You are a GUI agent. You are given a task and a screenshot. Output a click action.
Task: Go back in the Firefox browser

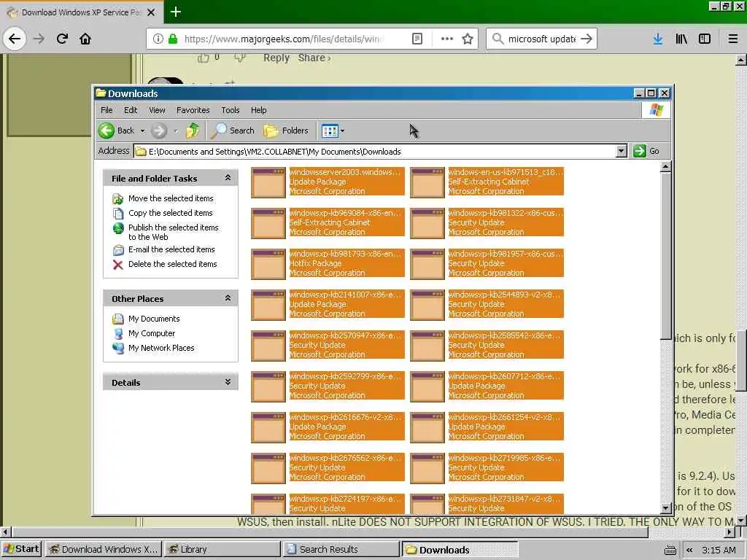tap(15, 39)
